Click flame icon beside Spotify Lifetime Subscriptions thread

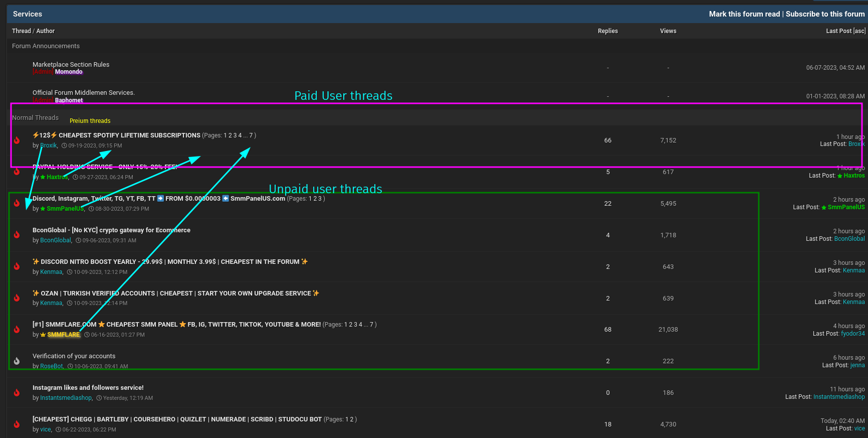click(x=17, y=140)
